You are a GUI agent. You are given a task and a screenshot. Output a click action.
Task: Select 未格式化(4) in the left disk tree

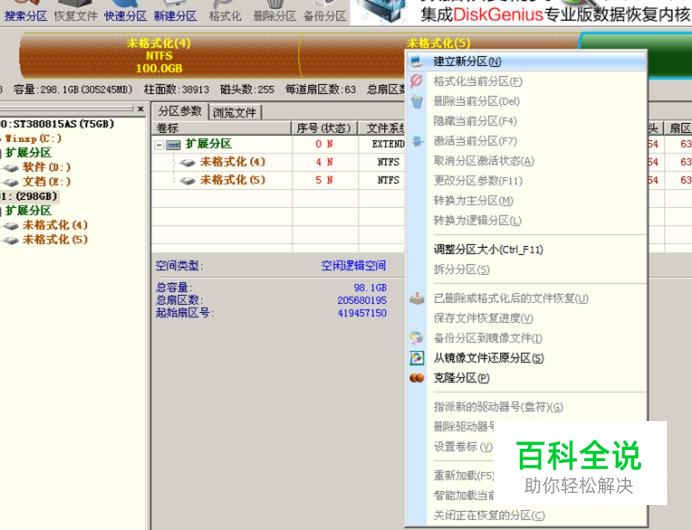55,225
